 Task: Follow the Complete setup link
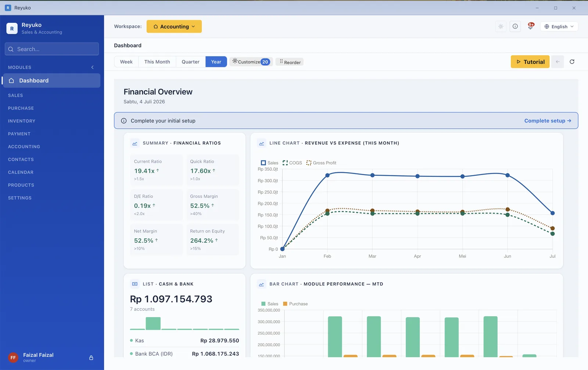pyautogui.click(x=548, y=121)
